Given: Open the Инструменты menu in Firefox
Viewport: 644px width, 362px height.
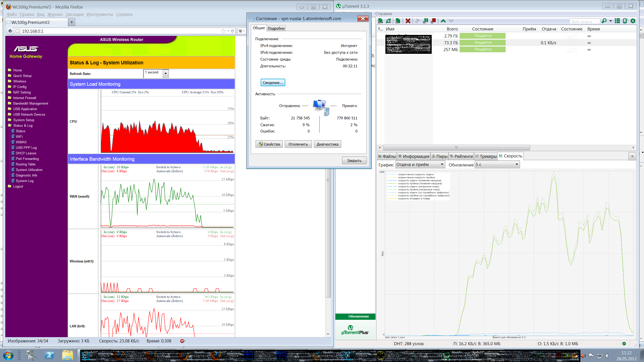Looking at the screenshot, I should (100, 14).
